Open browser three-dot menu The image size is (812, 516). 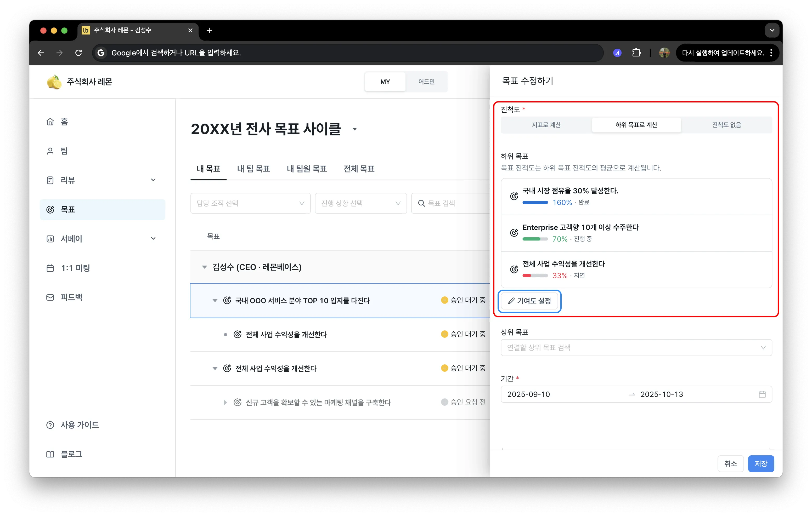(x=771, y=53)
